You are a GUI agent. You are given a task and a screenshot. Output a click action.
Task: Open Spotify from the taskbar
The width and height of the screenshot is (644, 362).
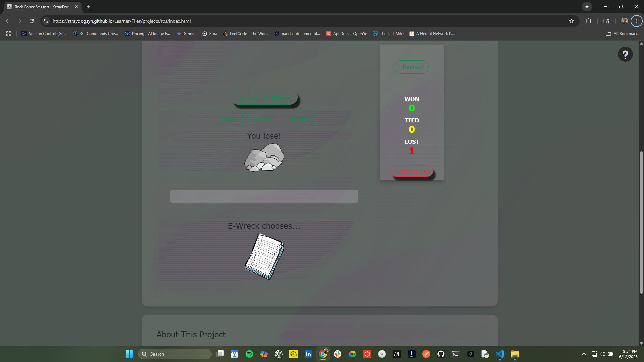pyautogui.click(x=249, y=354)
